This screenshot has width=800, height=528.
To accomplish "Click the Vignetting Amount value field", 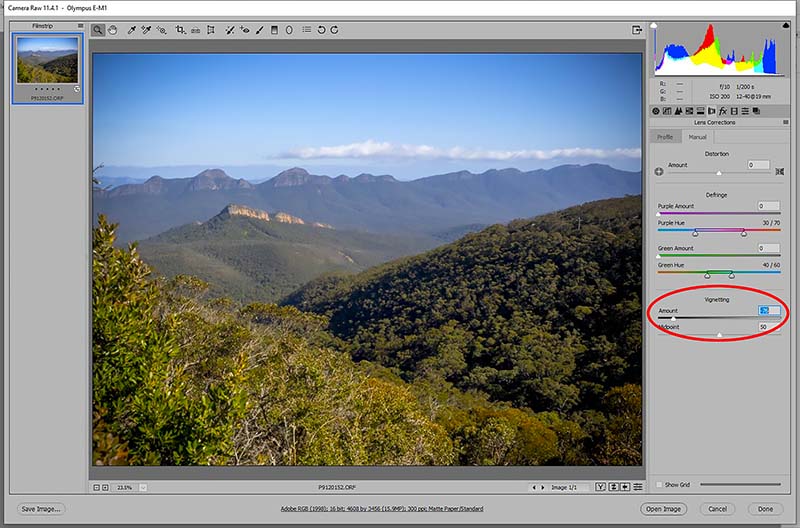I will click(x=769, y=310).
